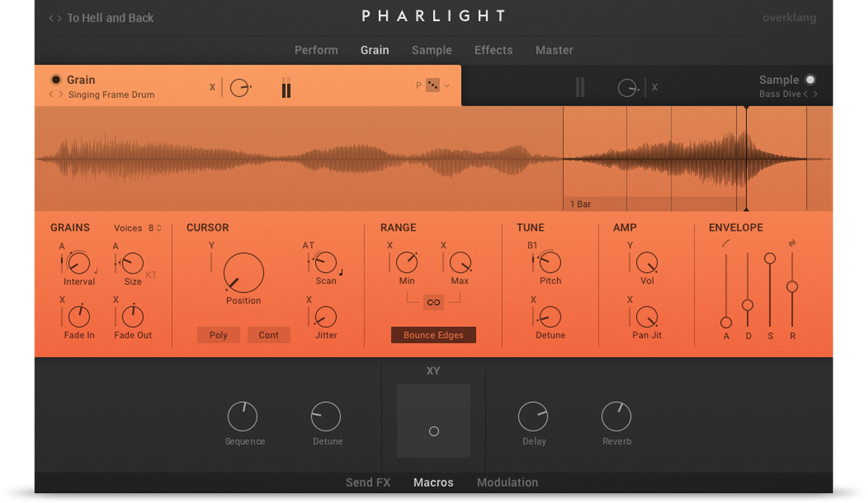Image resolution: width=868 pixels, height=503 pixels.
Task: Select the Macros tab
Action: coord(433,483)
